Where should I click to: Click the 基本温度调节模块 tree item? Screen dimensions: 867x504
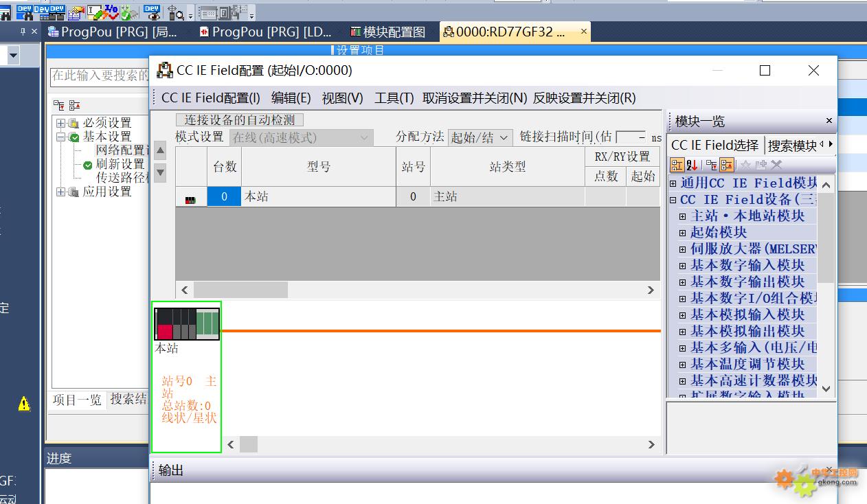[x=747, y=364]
